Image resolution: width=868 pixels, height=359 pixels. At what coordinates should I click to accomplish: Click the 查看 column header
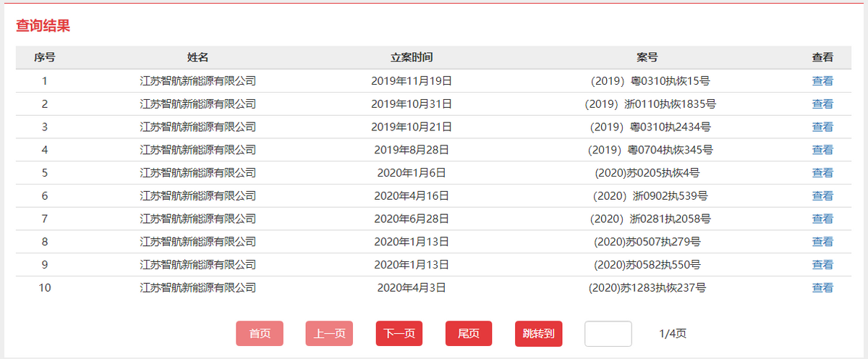[x=822, y=57]
